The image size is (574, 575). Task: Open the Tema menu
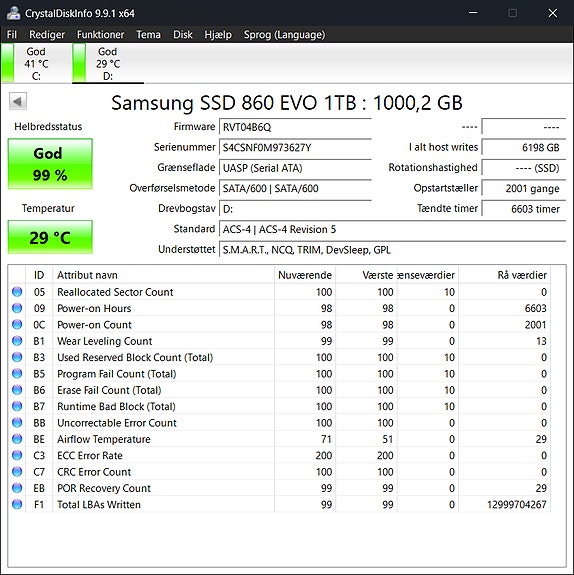coord(149,34)
